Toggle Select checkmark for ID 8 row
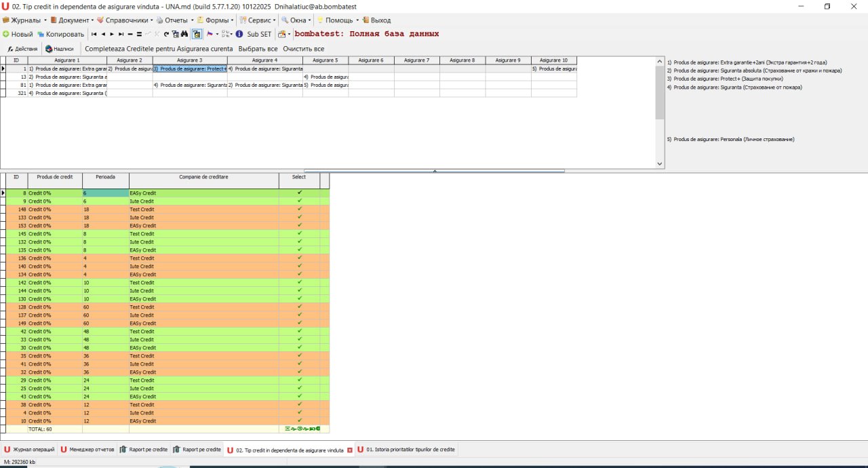The width and height of the screenshot is (868, 468). pyautogui.click(x=299, y=193)
